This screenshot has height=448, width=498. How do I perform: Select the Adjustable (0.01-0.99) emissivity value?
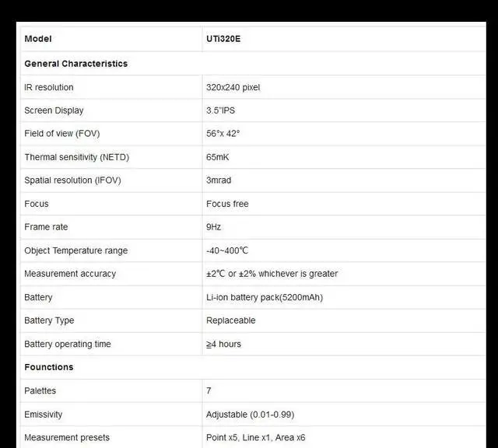pyautogui.click(x=251, y=415)
